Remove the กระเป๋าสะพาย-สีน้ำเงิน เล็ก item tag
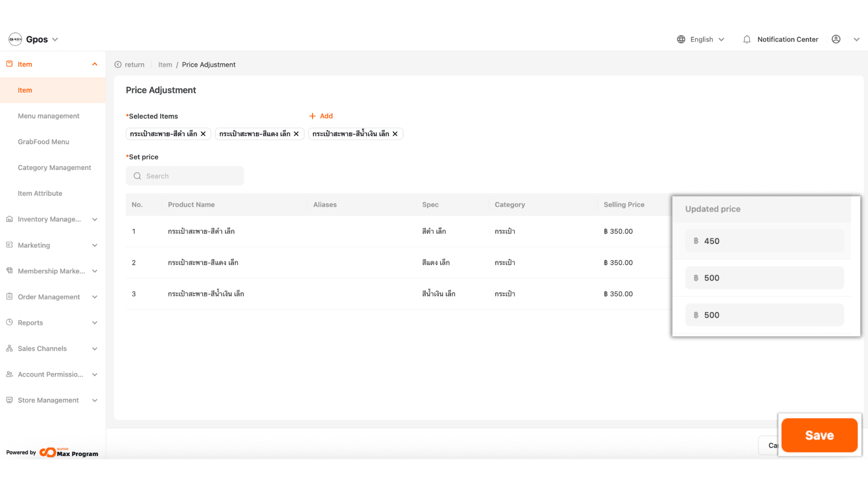 395,134
